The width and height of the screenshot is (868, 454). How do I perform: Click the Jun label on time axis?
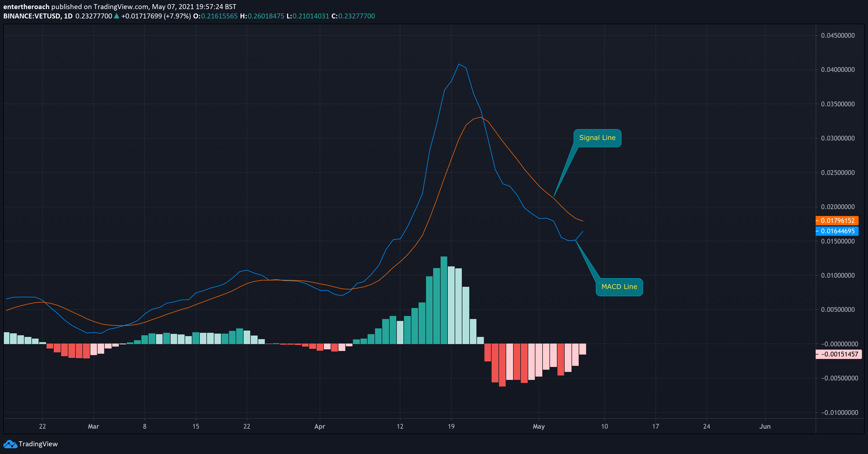coord(765,426)
